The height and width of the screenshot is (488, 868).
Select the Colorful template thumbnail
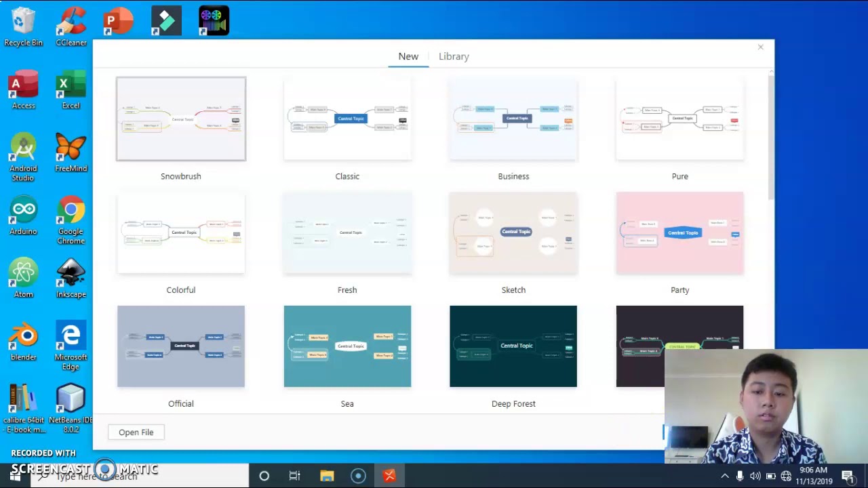(181, 233)
